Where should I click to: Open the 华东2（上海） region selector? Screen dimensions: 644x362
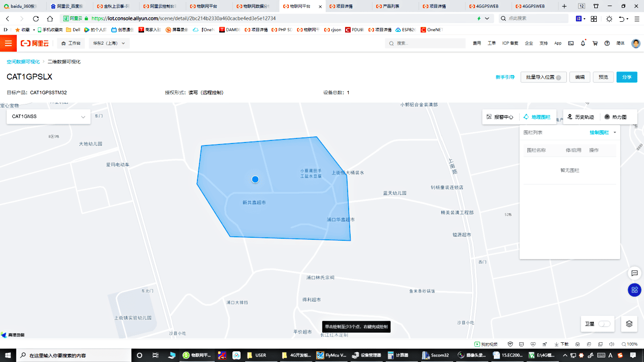[x=109, y=43]
